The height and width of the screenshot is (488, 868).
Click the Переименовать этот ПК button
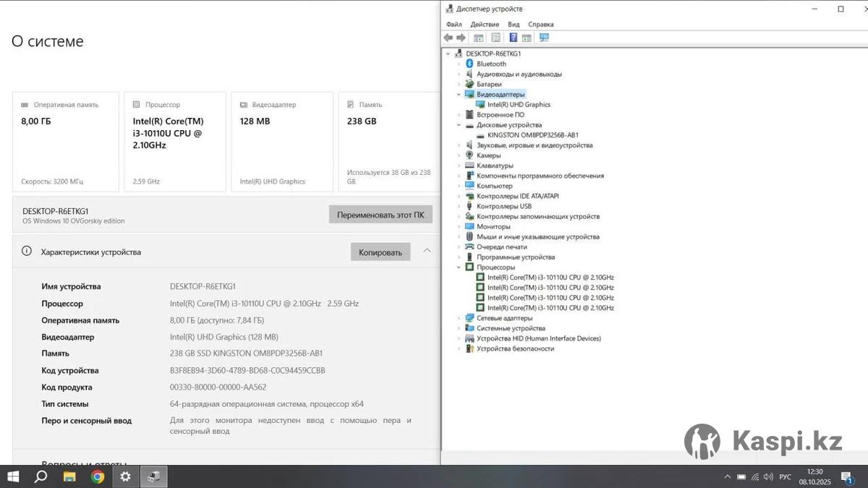(x=380, y=215)
